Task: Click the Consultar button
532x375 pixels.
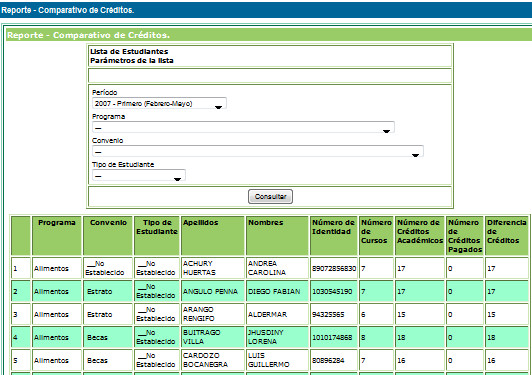Action: (270, 196)
